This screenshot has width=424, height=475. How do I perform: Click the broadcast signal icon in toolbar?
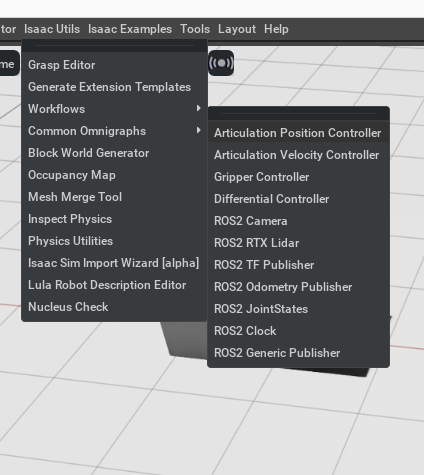(x=221, y=63)
